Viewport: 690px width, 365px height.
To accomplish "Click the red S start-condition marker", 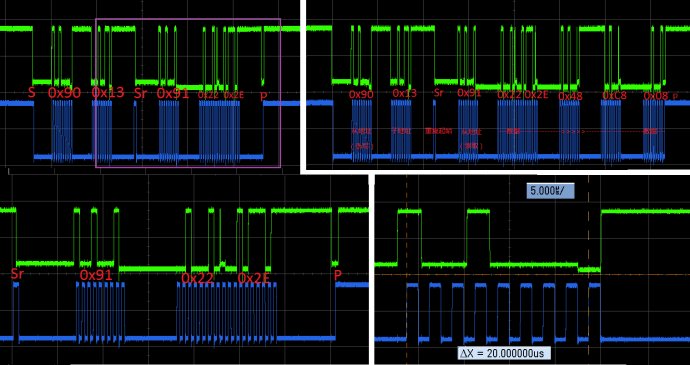I will click(x=31, y=92).
